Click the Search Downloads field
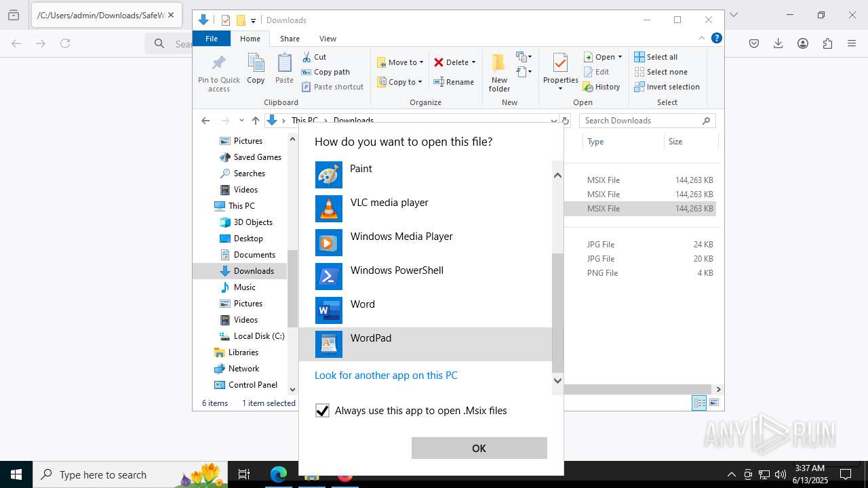 648,121
